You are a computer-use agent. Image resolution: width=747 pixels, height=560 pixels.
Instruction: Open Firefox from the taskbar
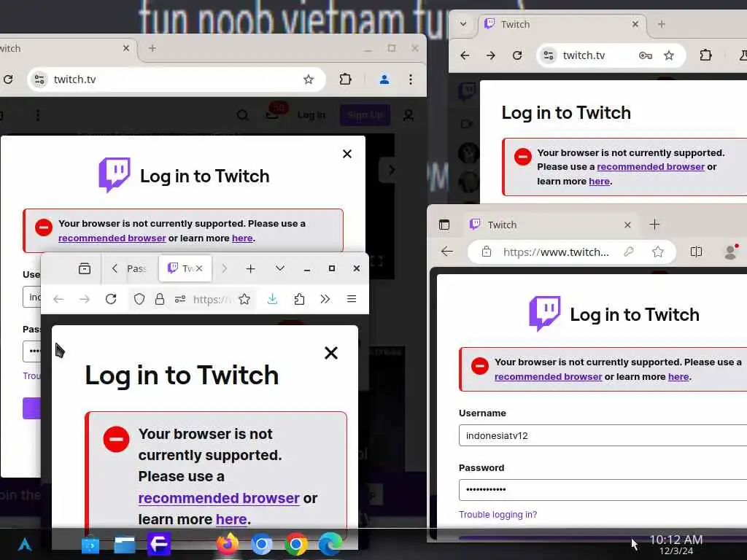(228, 544)
